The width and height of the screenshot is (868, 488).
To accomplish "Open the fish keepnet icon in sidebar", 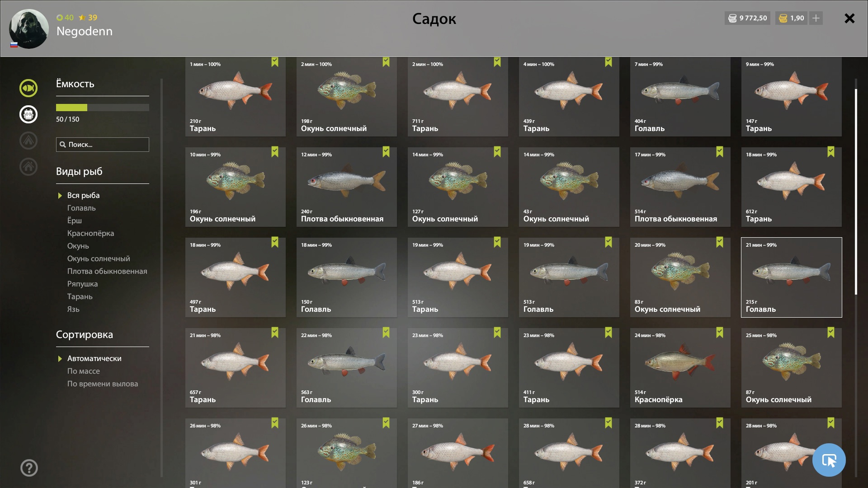I will pyautogui.click(x=28, y=88).
